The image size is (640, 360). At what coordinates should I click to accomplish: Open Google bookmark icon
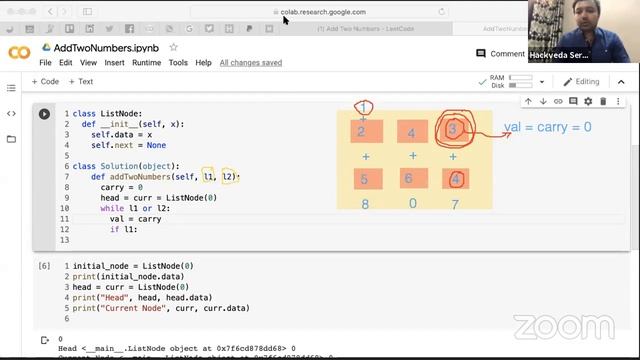click(189, 29)
